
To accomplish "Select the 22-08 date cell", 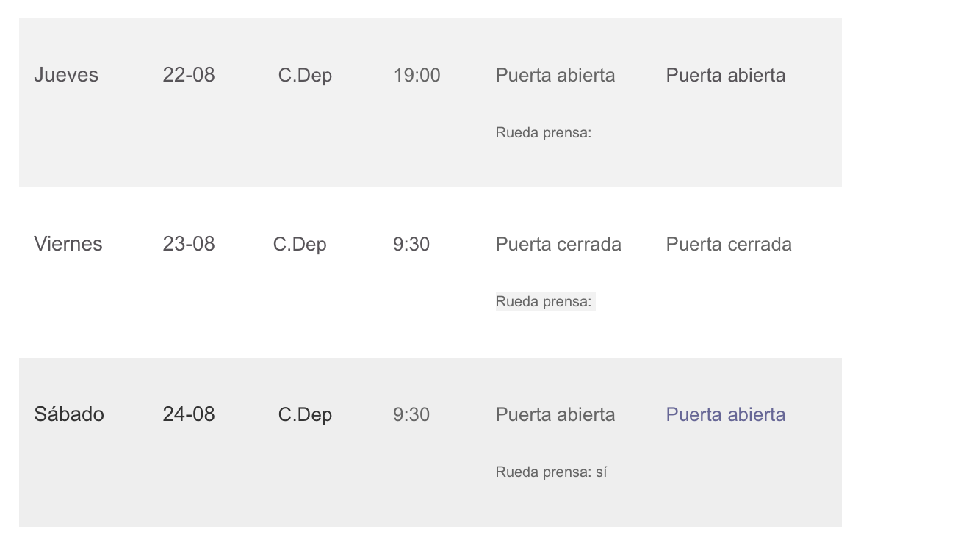I will click(x=189, y=75).
